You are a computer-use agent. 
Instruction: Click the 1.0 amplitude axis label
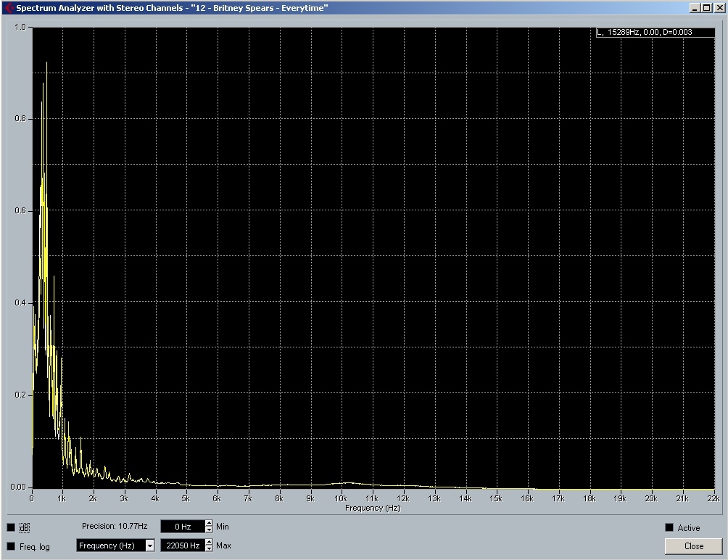(x=20, y=28)
